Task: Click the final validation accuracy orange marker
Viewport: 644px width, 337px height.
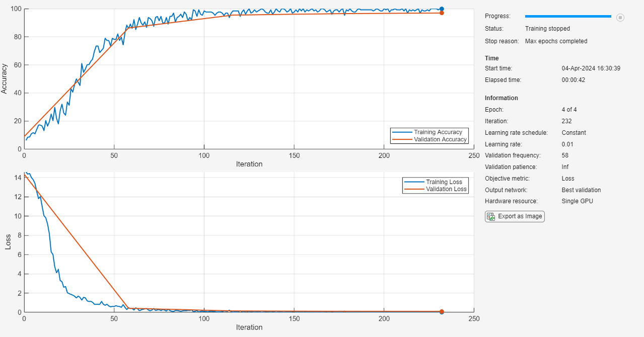Action: 442,13
